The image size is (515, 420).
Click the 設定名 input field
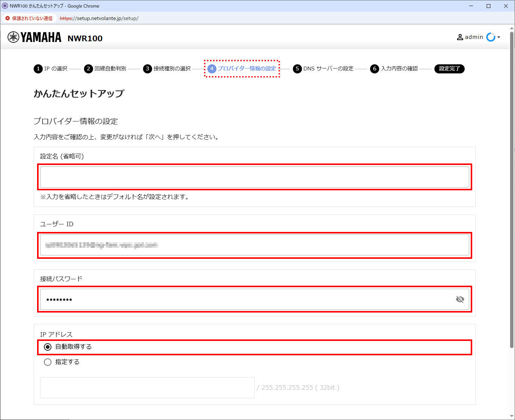[x=254, y=177]
